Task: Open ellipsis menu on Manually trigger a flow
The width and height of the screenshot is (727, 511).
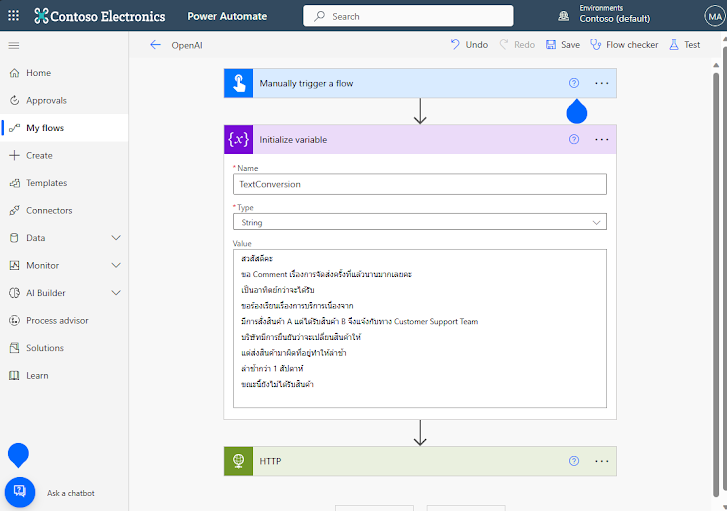Action: point(602,83)
